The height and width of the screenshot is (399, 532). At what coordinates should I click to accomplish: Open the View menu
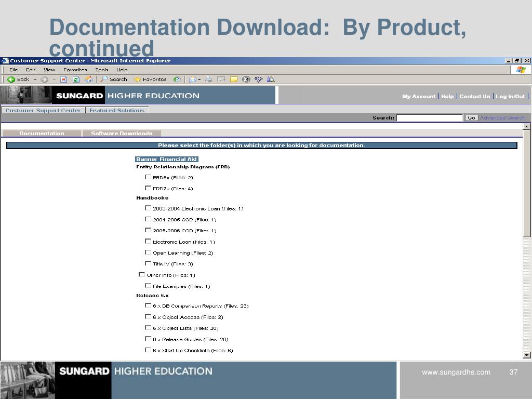49,70
